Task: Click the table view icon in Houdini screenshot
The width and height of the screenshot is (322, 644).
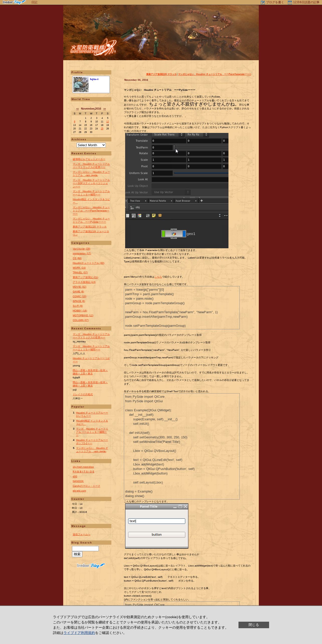Action: click(x=133, y=216)
